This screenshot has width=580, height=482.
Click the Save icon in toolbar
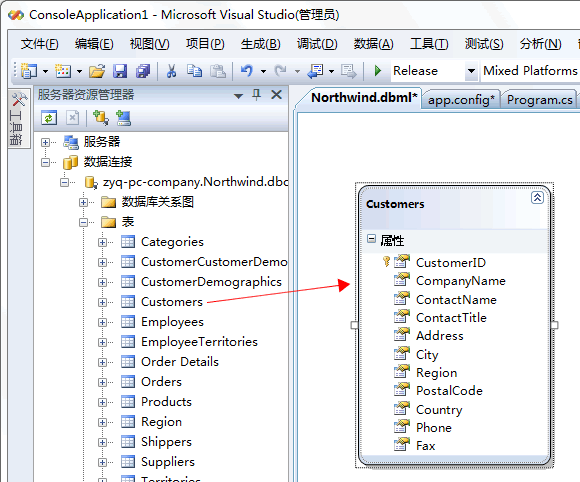pyautogui.click(x=120, y=71)
